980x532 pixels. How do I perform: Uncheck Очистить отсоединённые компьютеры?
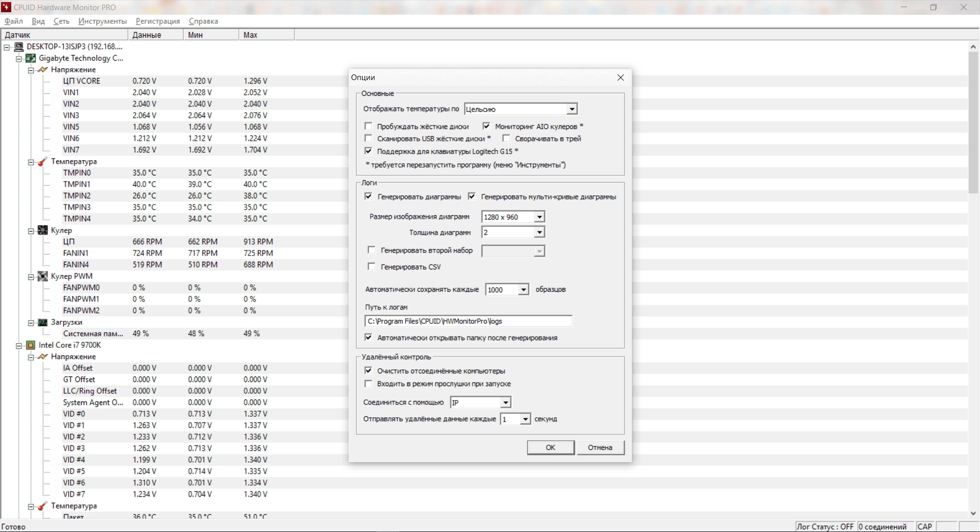click(x=368, y=370)
